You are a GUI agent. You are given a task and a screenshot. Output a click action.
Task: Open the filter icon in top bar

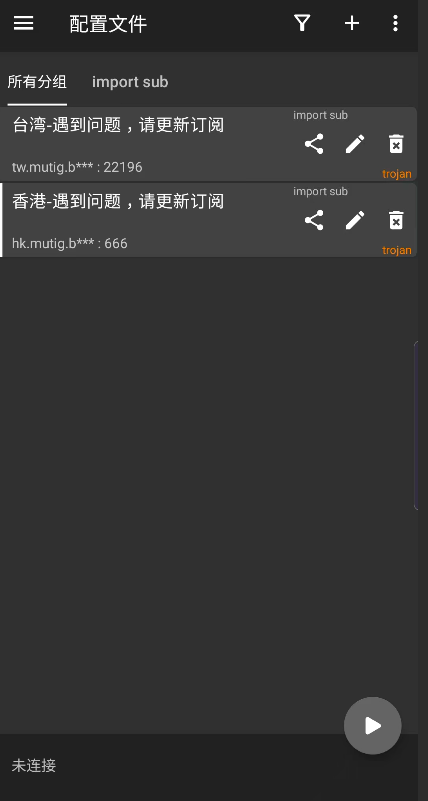point(302,23)
